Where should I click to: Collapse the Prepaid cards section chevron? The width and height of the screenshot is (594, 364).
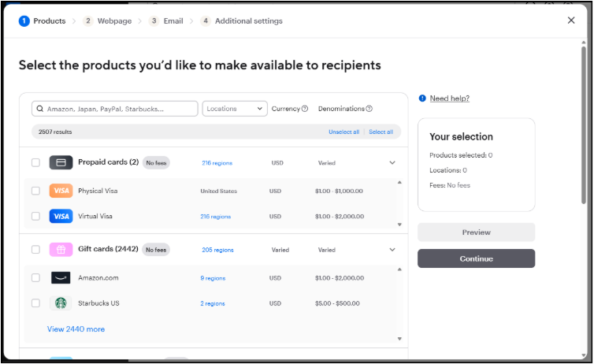tap(392, 163)
